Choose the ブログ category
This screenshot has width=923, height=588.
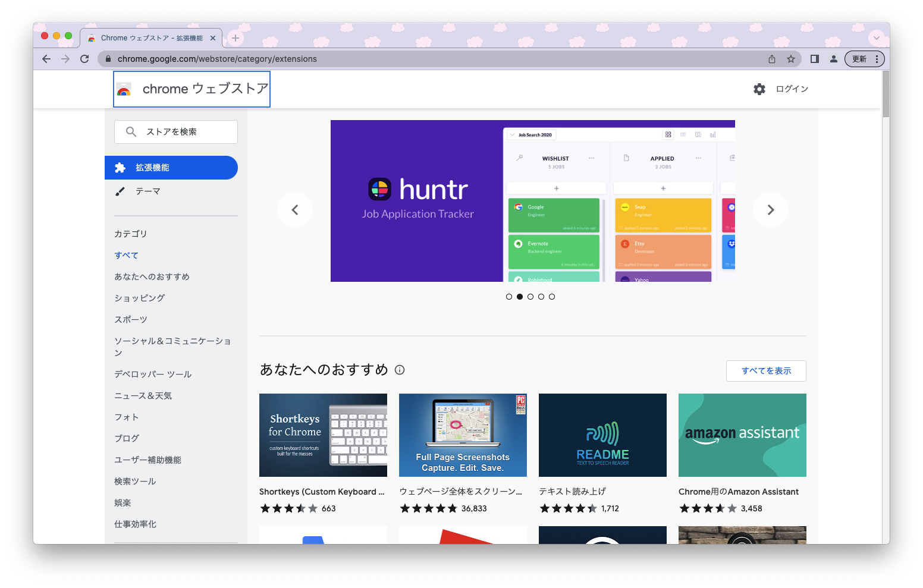127,439
